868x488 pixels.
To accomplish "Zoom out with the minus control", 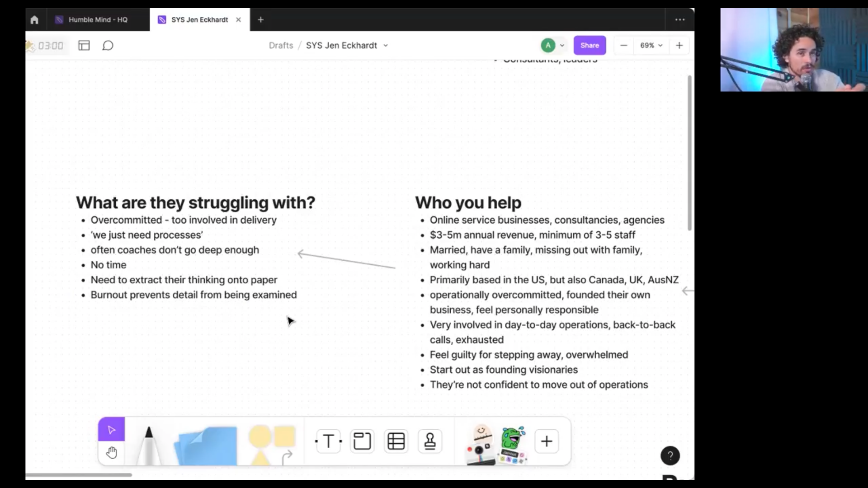I will click(623, 45).
